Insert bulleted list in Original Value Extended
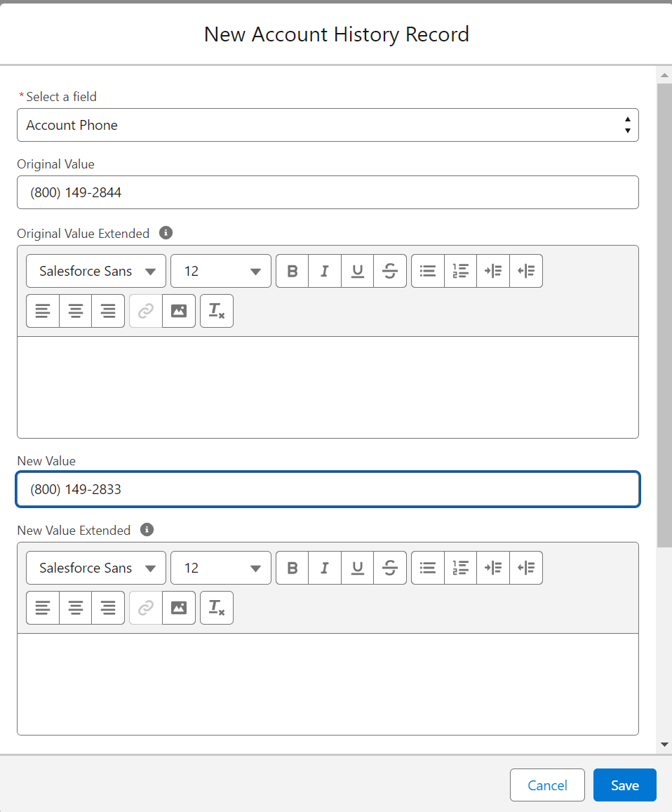This screenshot has height=812, width=672. point(428,271)
